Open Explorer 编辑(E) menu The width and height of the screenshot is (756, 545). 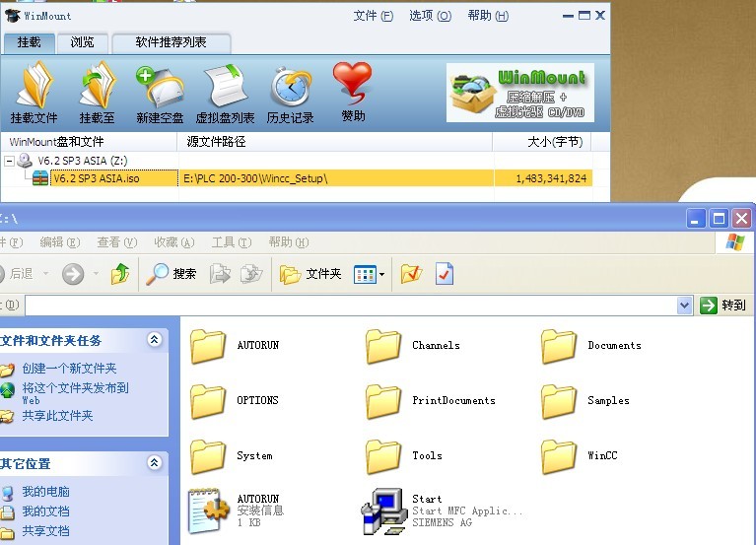pos(60,242)
